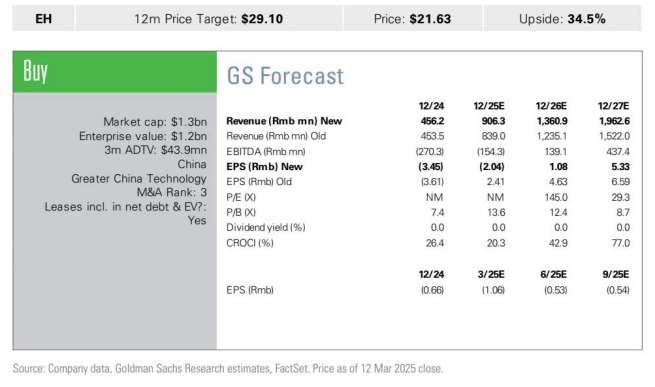The image size is (655, 387).
Task: Click the GS Forecast heading
Action: click(285, 76)
